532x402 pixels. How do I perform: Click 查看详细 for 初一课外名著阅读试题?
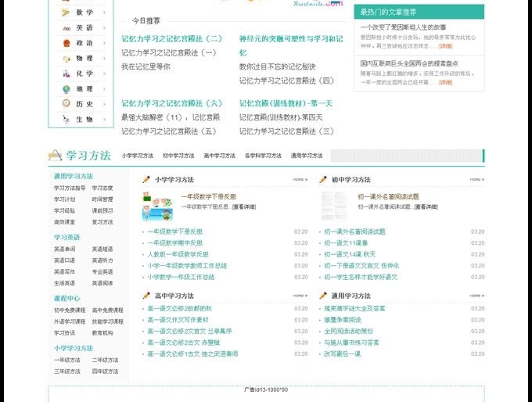[x=426, y=207]
